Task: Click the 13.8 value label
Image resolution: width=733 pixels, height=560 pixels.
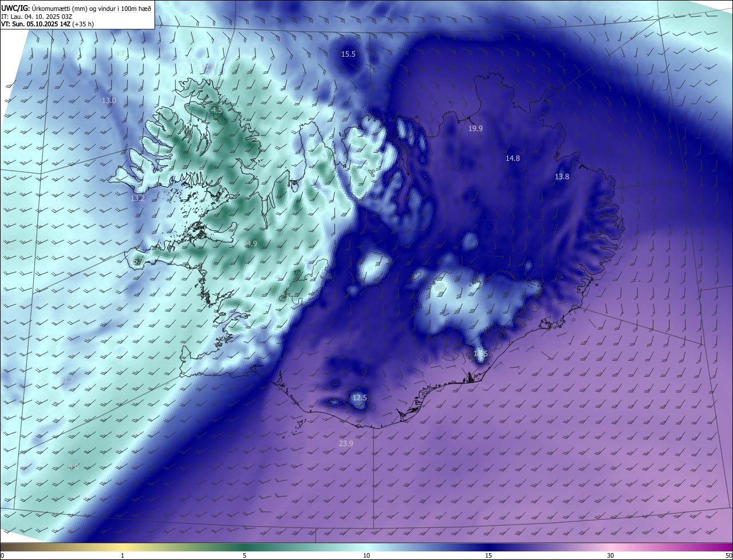Action: (x=562, y=176)
